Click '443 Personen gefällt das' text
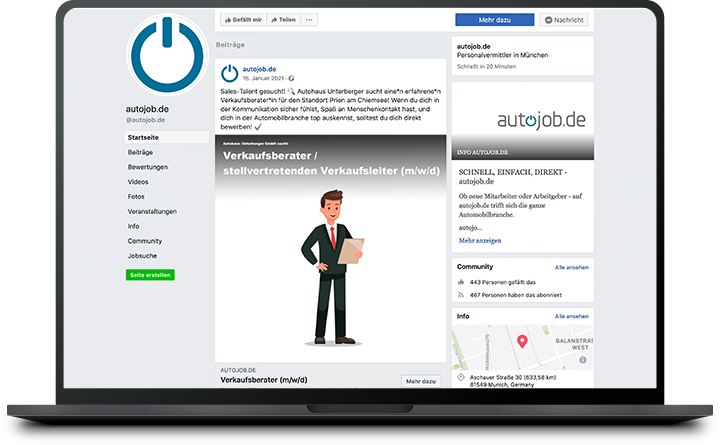720x445 pixels. tap(502, 282)
